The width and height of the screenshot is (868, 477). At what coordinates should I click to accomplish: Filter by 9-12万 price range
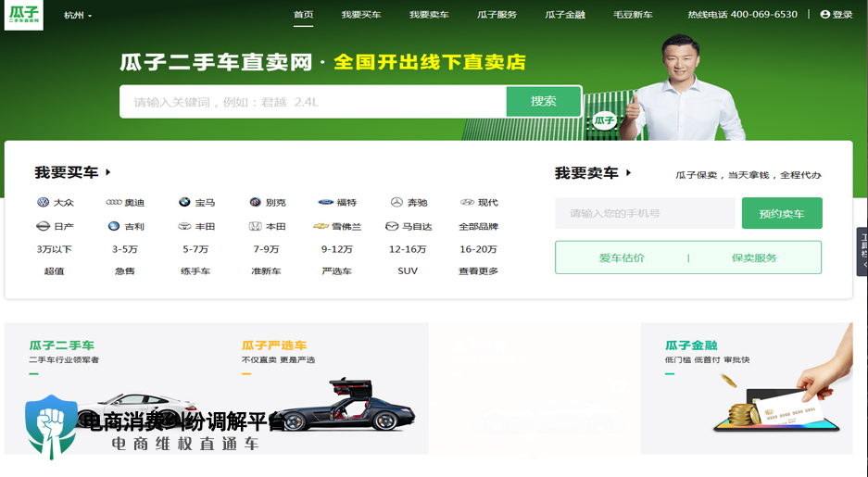336,249
